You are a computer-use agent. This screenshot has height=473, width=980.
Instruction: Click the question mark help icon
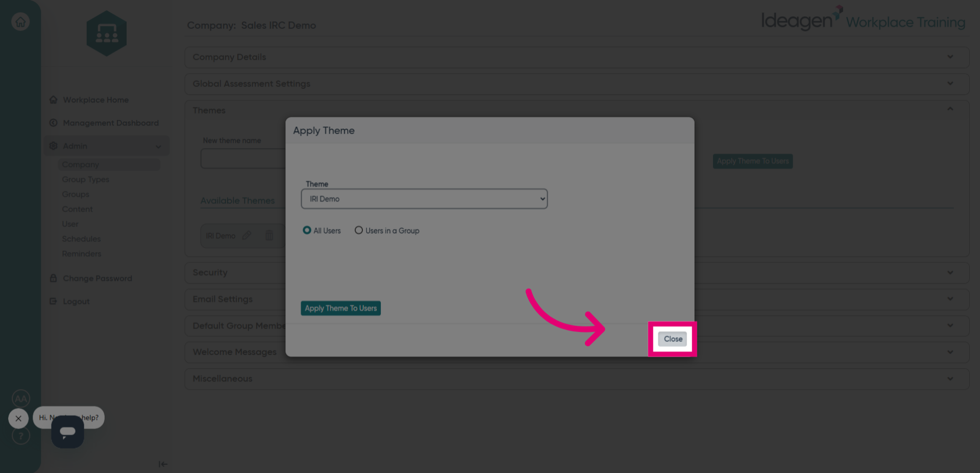tap(21, 436)
